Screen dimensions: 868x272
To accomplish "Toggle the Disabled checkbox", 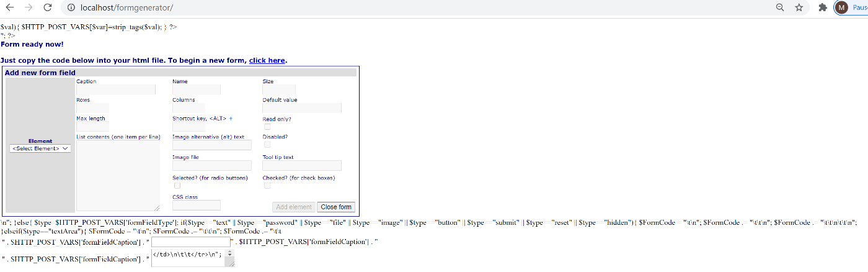I will (x=267, y=145).
